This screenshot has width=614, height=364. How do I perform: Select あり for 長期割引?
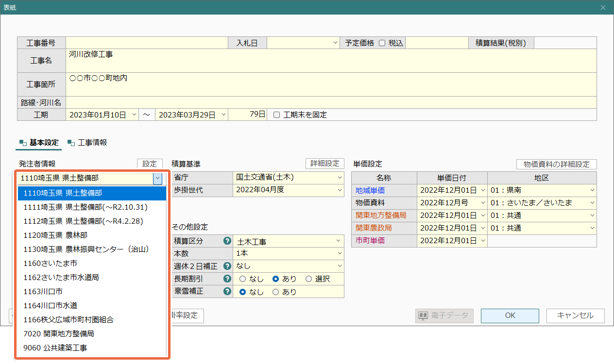pos(275,279)
